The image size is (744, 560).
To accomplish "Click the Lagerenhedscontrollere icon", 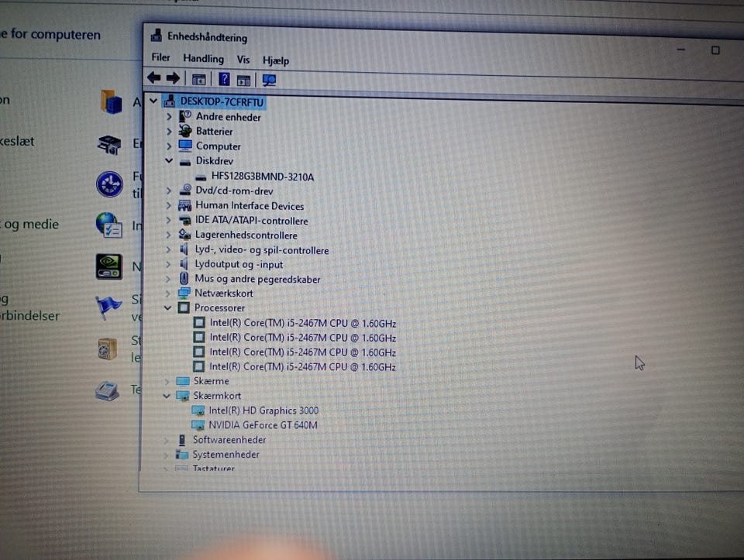I will pyautogui.click(x=184, y=234).
